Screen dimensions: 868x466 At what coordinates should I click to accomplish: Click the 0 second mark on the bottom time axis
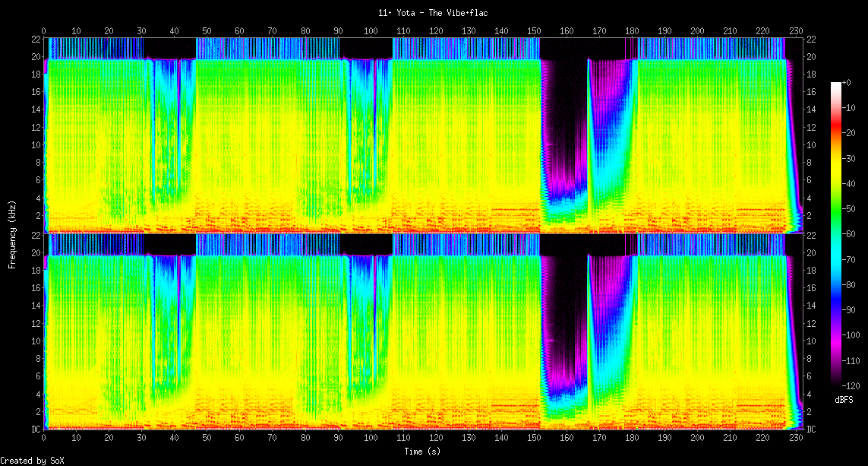[44, 439]
